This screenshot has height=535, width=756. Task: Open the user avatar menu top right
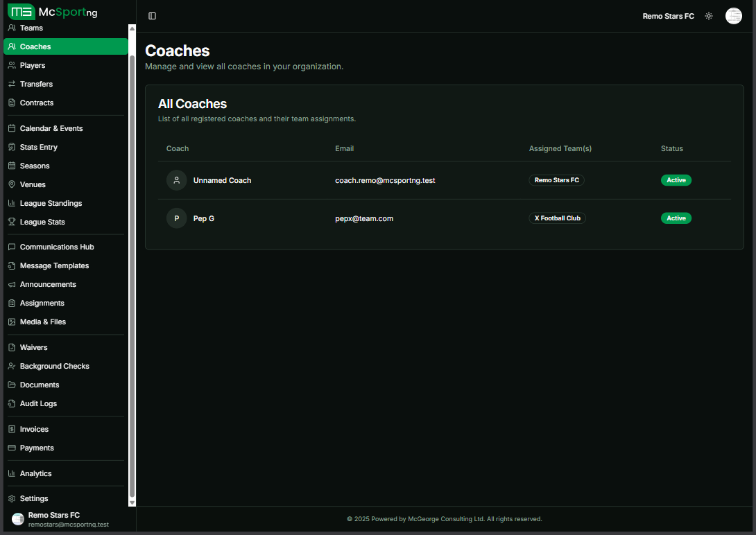pyautogui.click(x=733, y=16)
